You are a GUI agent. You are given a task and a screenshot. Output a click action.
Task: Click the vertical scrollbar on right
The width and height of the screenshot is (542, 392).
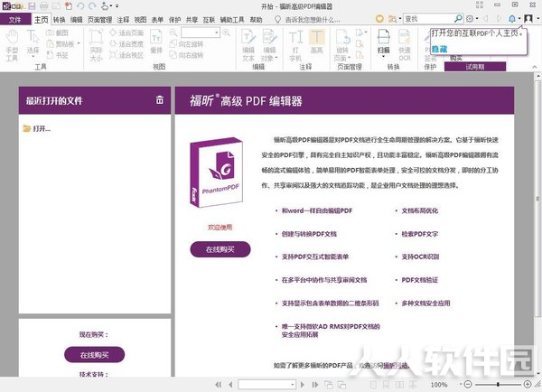pos(537,199)
